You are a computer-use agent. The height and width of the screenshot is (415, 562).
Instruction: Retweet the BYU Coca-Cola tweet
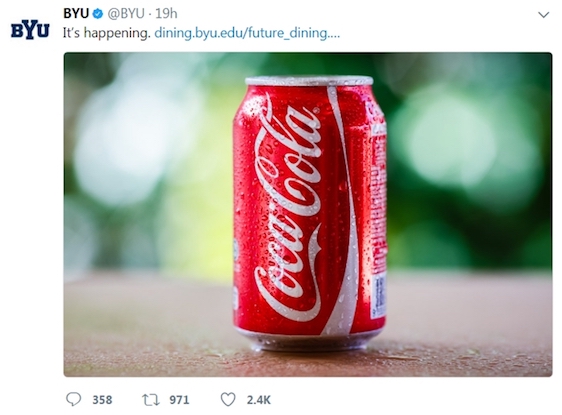tap(151, 400)
